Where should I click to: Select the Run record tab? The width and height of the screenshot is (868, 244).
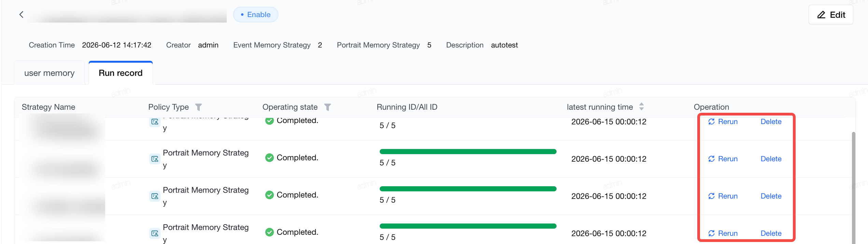coord(121,73)
